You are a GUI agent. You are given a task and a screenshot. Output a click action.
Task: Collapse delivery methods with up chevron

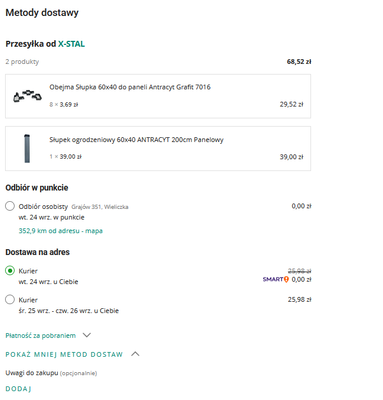coord(135,354)
